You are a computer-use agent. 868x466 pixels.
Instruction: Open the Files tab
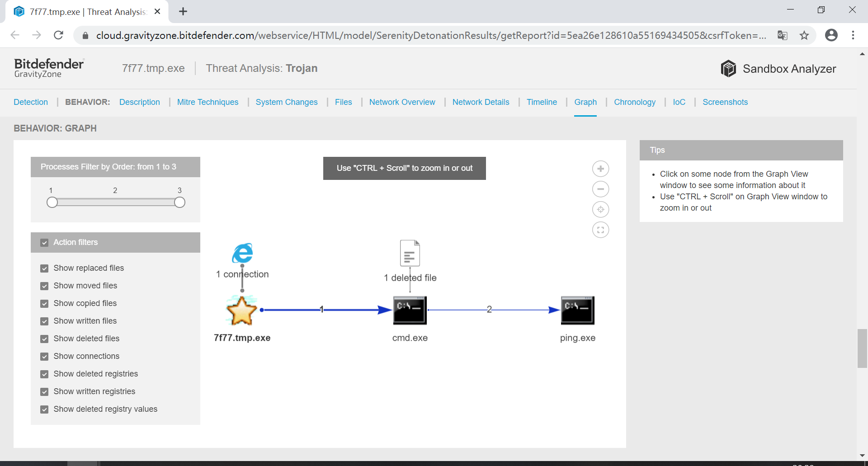pyautogui.click(x=344, y=102)
